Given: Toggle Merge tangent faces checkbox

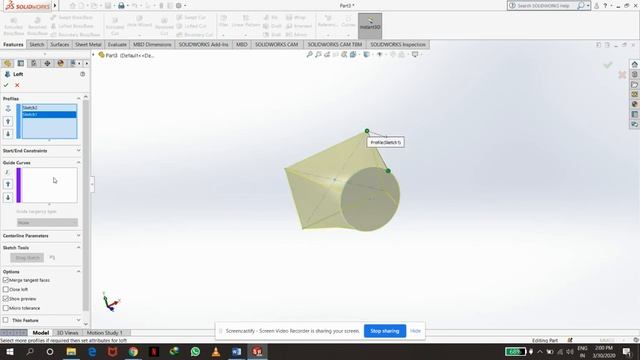Looking at the screenshot, I should [6, 280].
